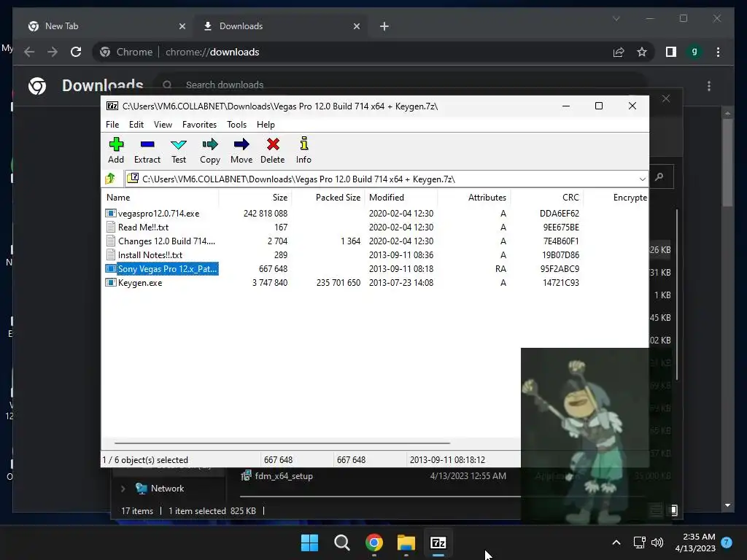Open Downloads page more actions menu
Screen dimensions: 747x560
point(709,86)
